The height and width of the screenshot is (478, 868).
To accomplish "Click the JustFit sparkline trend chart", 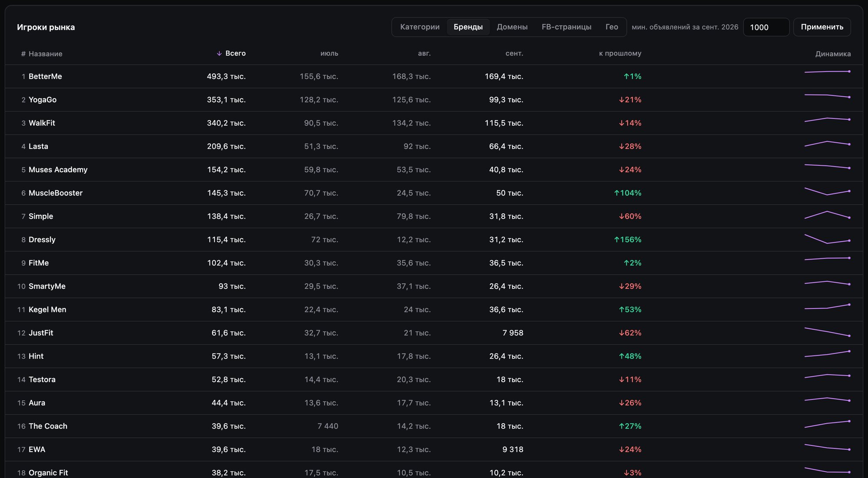I will (827, 332).
